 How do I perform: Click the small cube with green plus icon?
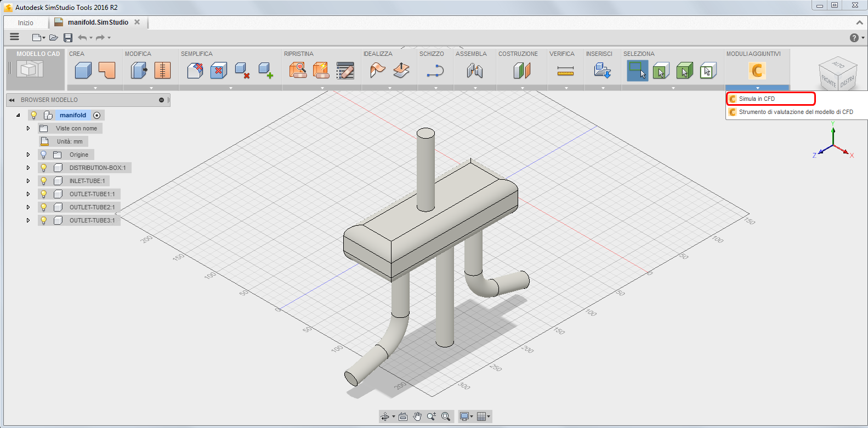pyautogui.click(x=266, y=71)
